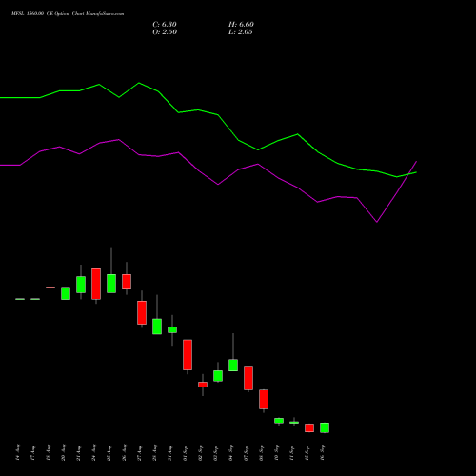Select the green candle for 04 Sep

233,366
